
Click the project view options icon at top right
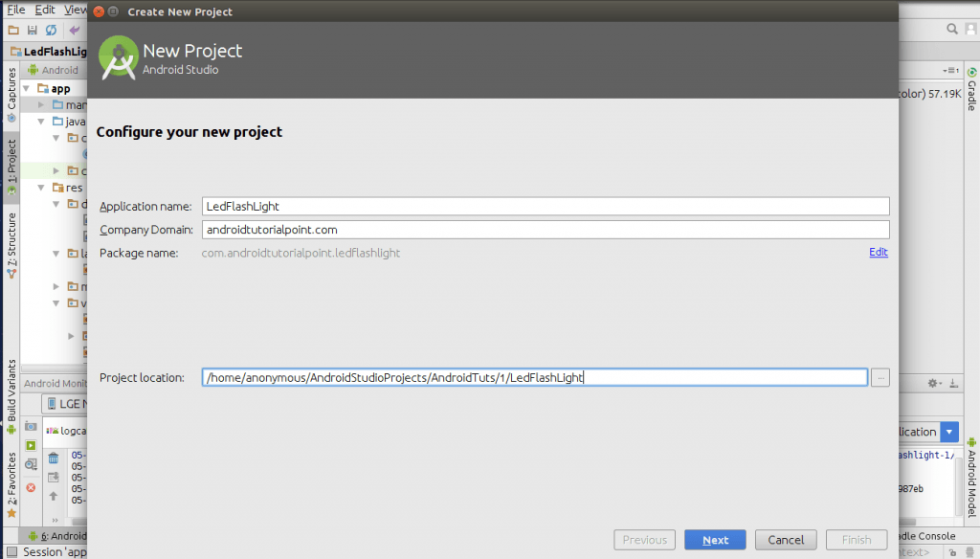[x=950, y=70]
